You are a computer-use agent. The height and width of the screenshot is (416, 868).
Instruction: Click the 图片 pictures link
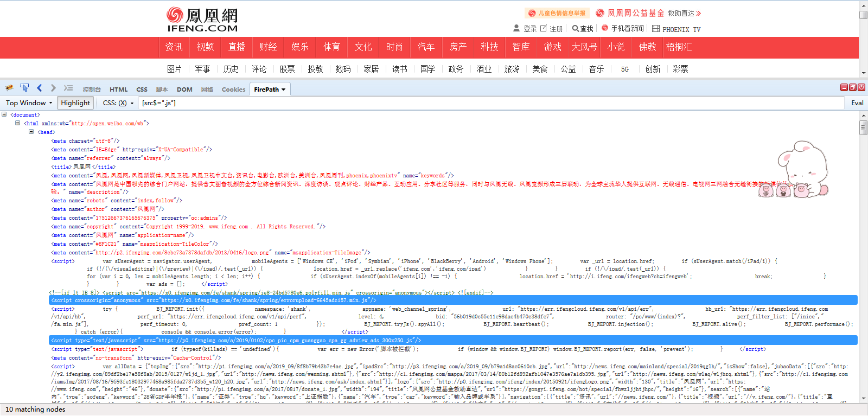pos(174,69)
